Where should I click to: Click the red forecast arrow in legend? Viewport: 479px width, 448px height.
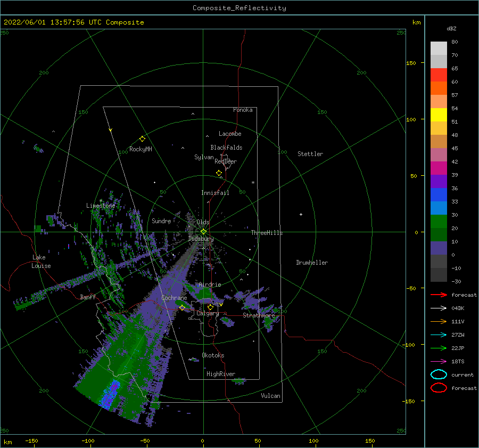pos(439,295)
